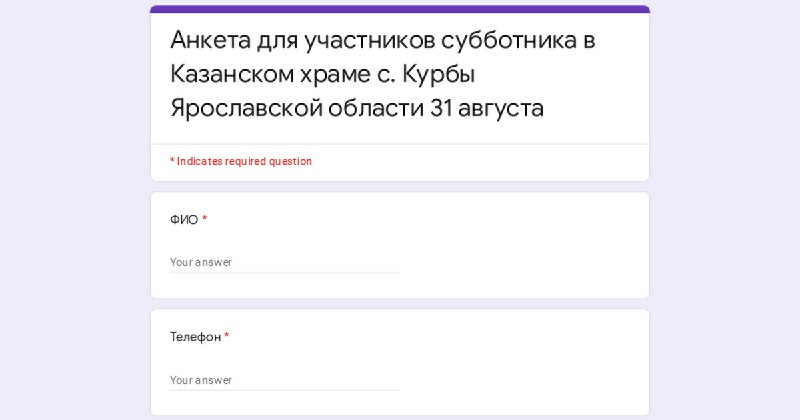Click 'Казанском храме' in the heading
Image resolution: width=800 pixels, height=420 pixels.
tap(270, 74)
